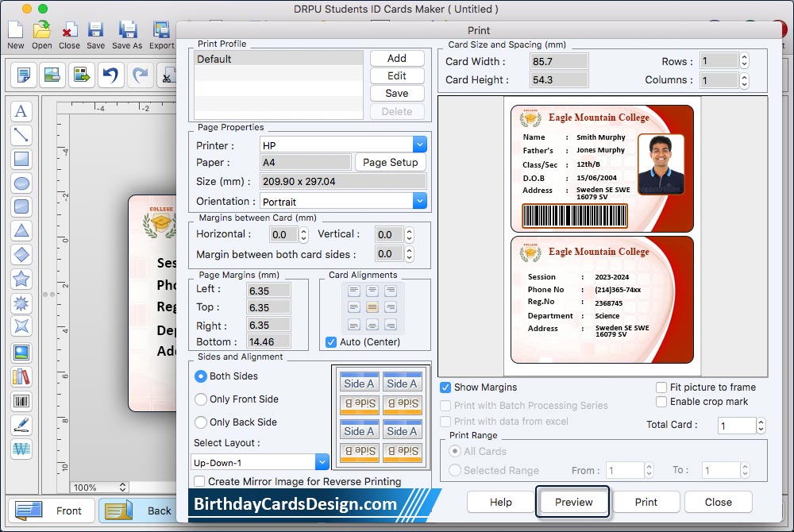Select the Insert Image tool
This screenshot has width=794, height=532.
[x=21, y=353]
